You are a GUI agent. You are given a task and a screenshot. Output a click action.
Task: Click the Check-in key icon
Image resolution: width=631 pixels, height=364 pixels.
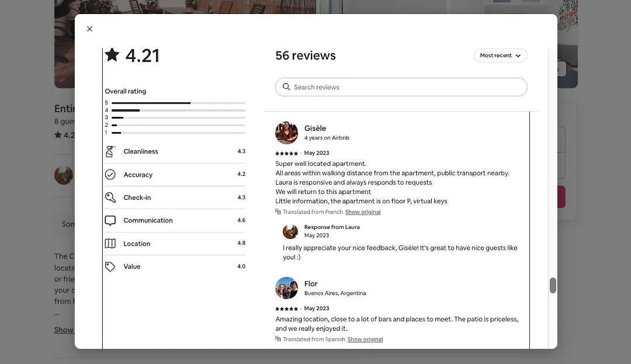point(110,197)
